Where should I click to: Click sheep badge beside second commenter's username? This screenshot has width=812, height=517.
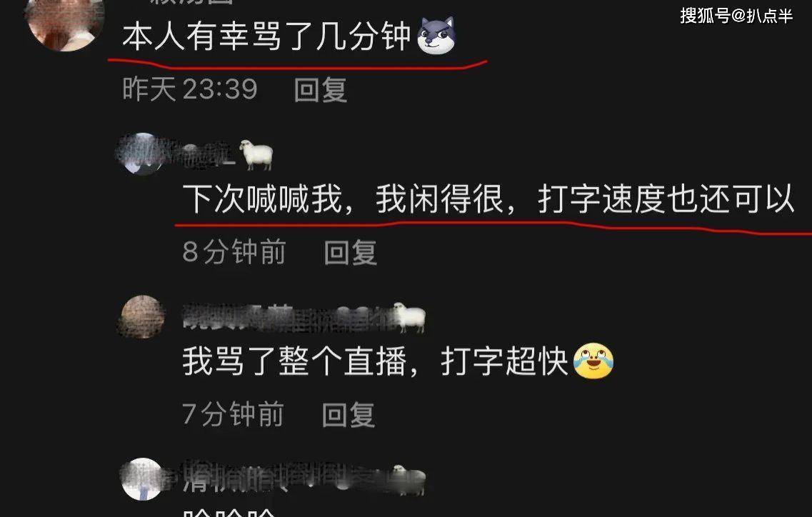[x=256, y=154]
